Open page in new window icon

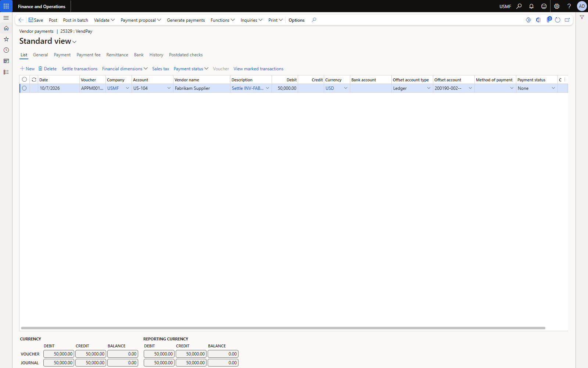[567, 20]
